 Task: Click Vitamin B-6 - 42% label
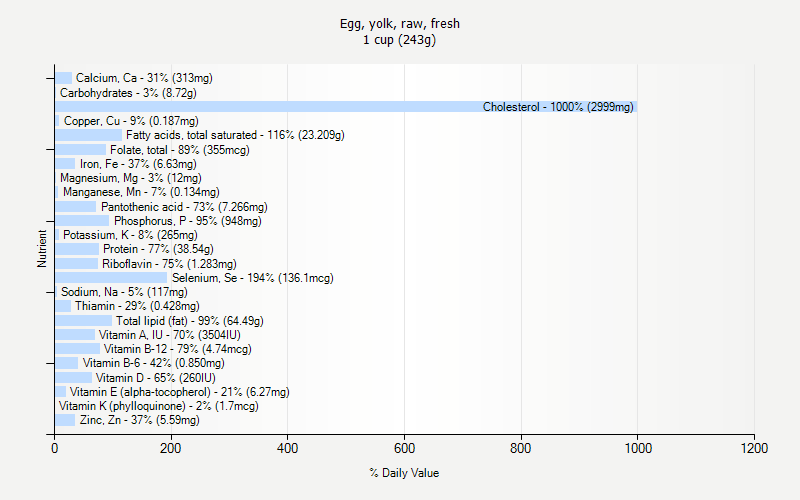[154, 363]
